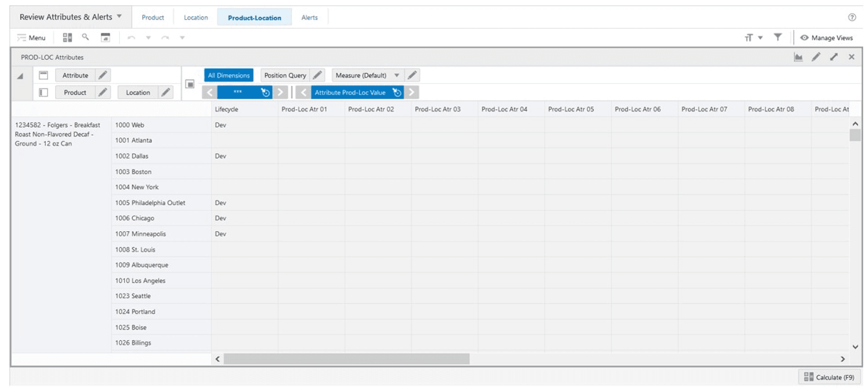This screenshot has height=392, width=868.
Task: Open the Menu in the toolbar
Action: (32, 37)
